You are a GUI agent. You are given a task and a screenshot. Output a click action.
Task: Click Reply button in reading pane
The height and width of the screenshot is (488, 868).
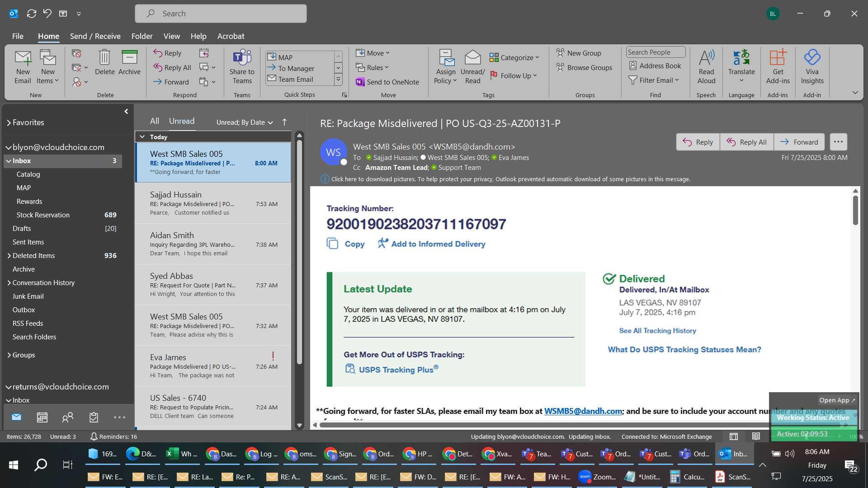pyautogui.click(x=698, y=142)
